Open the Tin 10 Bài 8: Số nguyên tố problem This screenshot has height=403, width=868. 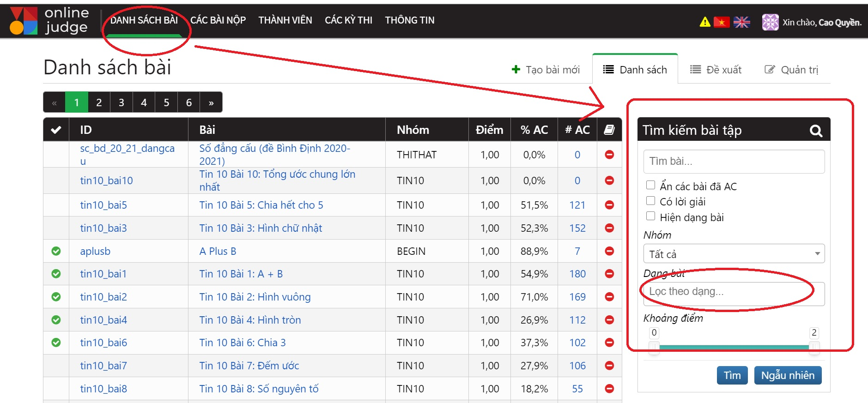(x=259, y=389)
